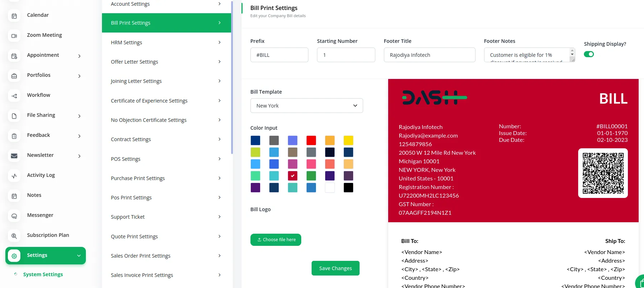The width and height of the screenshot is (644, 288).
Task: Open POS Settings section
Action: 166,159
